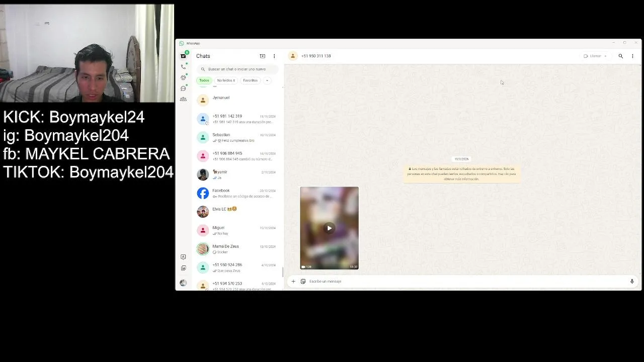This screenshot has height=362, width=644.
Task: Open the Calls phone icon in sidebar
Action: click(183, 67)
